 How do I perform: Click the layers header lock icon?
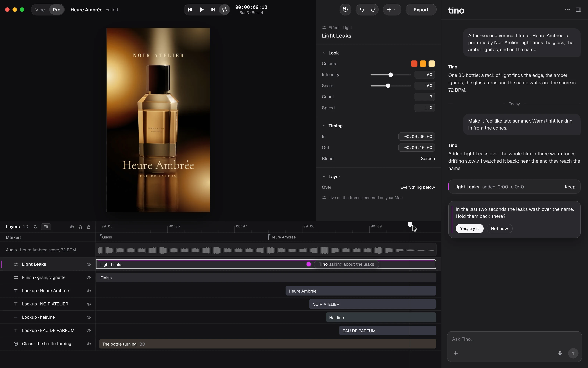pyautogui.click(x=89, y=227)
